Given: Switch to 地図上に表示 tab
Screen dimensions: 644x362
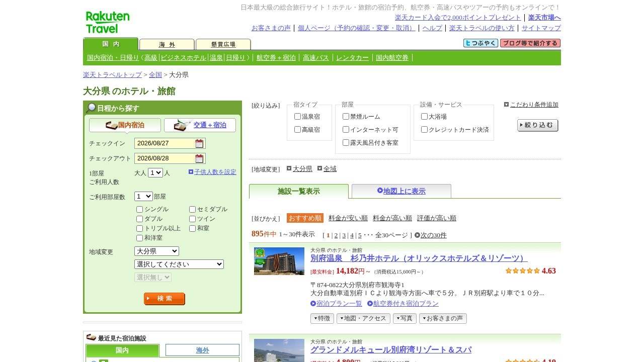Looking at the screenshot, I should (401, 191).
